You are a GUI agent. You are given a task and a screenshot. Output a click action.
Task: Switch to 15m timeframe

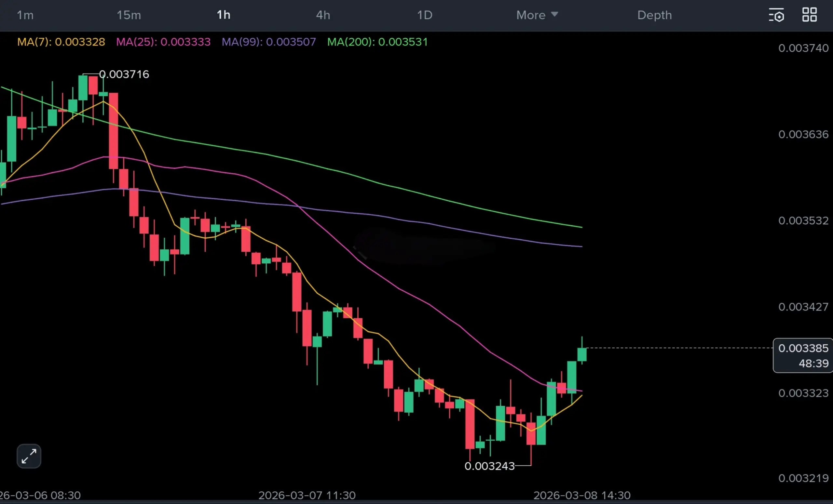tap(129, 15)
